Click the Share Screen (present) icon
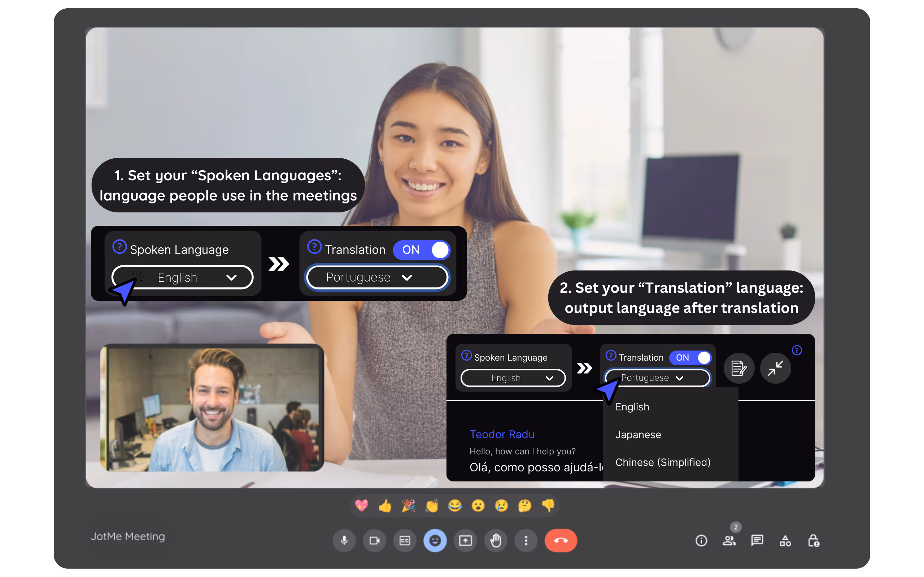 point(465,540)
